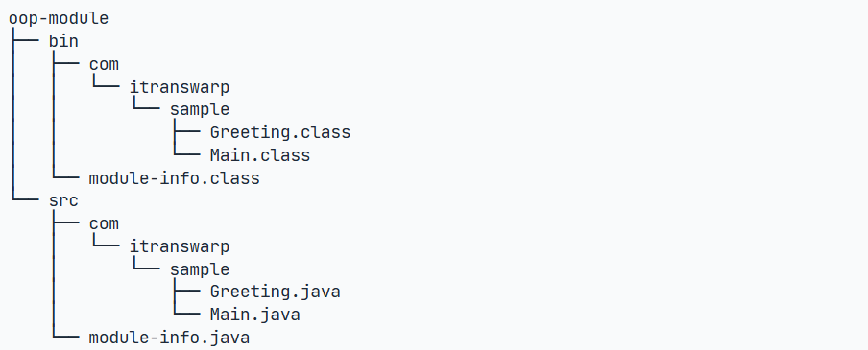Select sample folder under bin
The image size is (868, 350).
200,109
